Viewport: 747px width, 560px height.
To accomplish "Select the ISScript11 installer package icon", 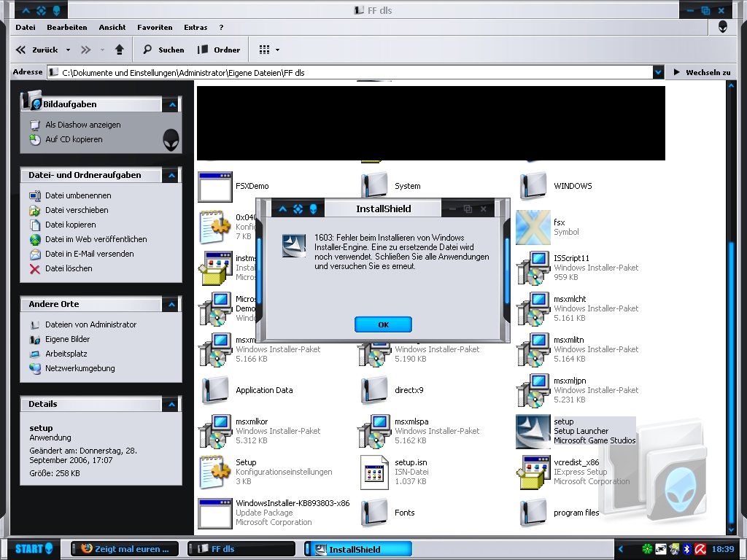I will click(x=533, y=268).
